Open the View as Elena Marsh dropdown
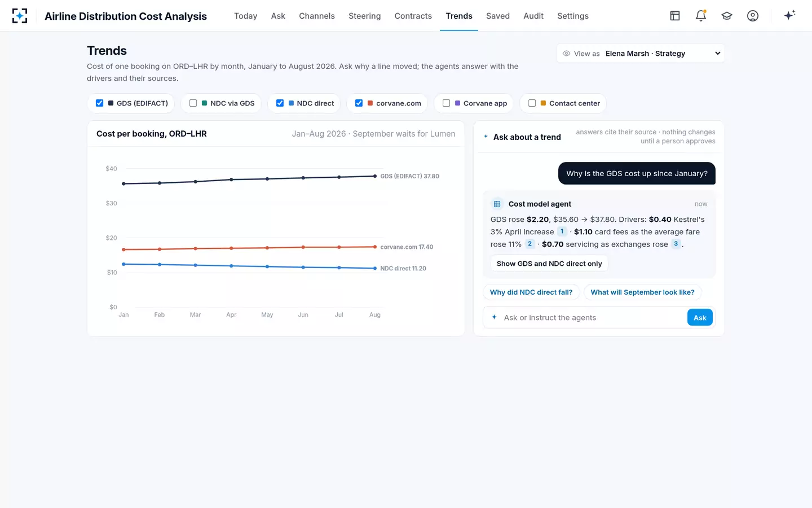The width and height of the screenshot is (812, 508). coord(641,54)
